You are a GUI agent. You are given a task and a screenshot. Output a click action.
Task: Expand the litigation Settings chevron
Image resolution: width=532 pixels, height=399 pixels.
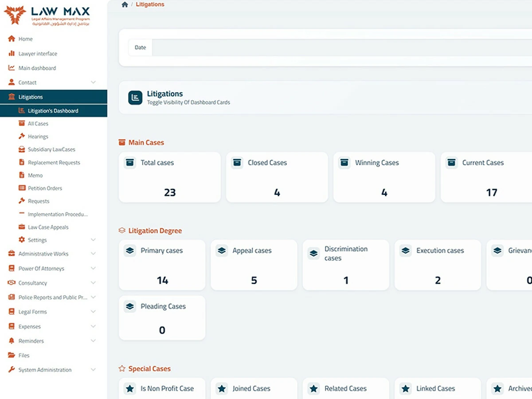[x=93, y=240]
